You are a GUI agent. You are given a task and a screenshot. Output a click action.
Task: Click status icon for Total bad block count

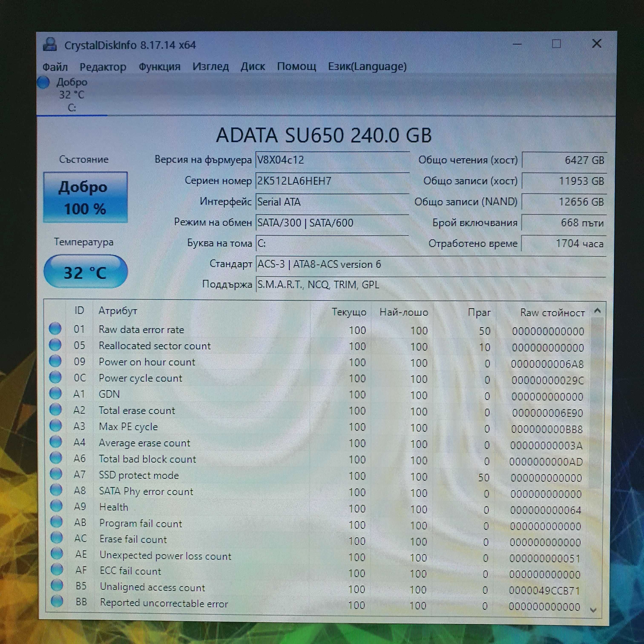click(56, 458)
